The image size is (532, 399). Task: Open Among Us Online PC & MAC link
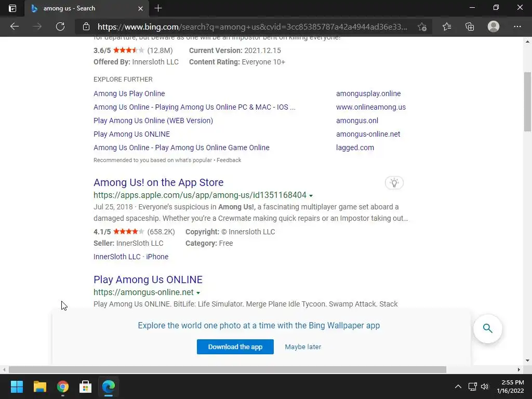point(194,107)
